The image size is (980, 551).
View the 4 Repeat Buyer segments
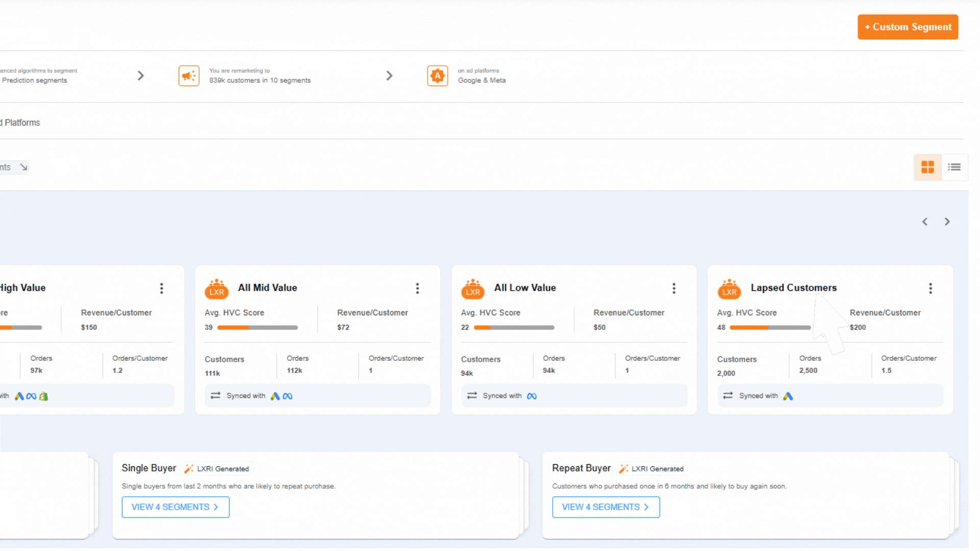pyautogui.click(x=605, y=507)
